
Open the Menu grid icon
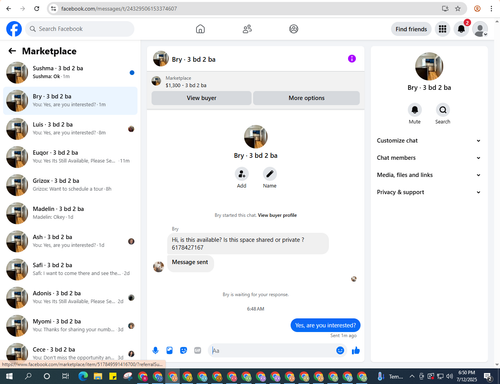(x=442, y=29)
